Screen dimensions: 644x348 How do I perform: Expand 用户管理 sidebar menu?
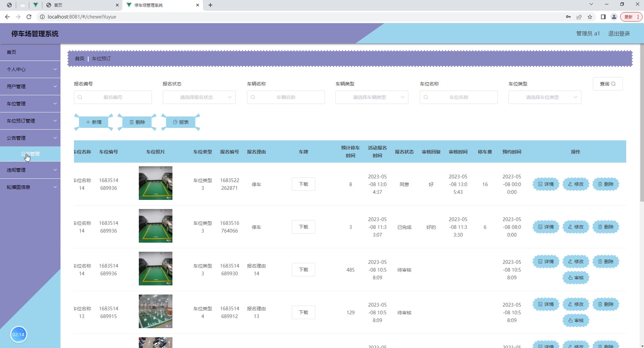[30, 86]
